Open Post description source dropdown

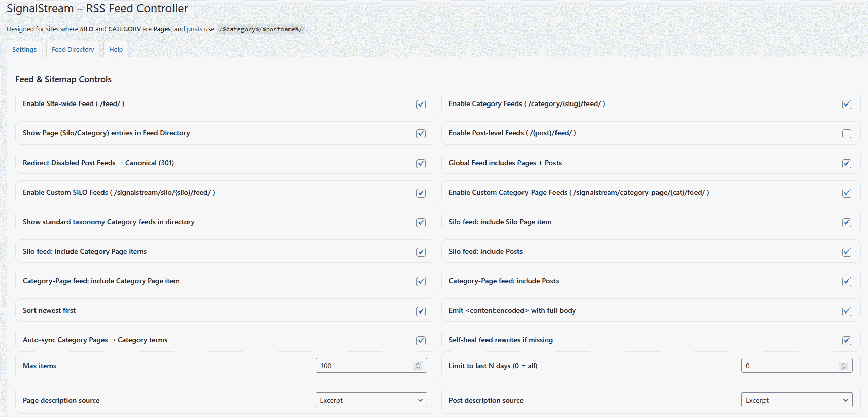(x=796, y=400)
